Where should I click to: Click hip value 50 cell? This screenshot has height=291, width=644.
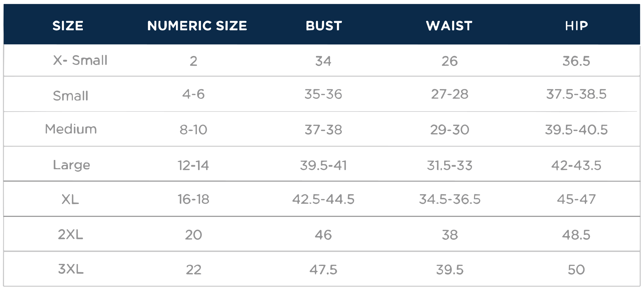(x=576, y=270)
